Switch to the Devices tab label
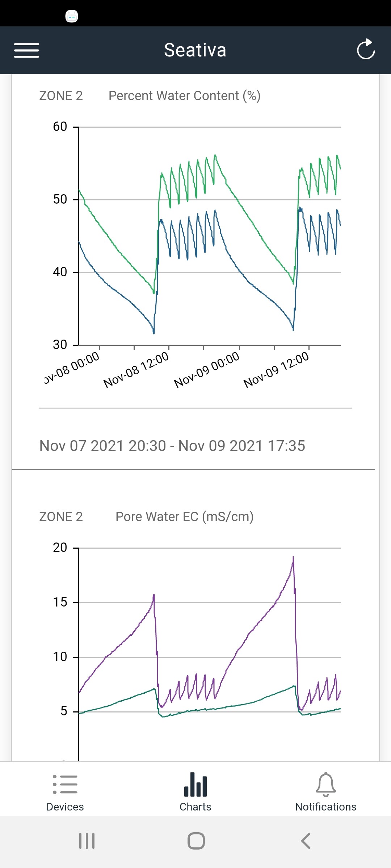This screenshot has height=868, width=391. coord(65,807)
